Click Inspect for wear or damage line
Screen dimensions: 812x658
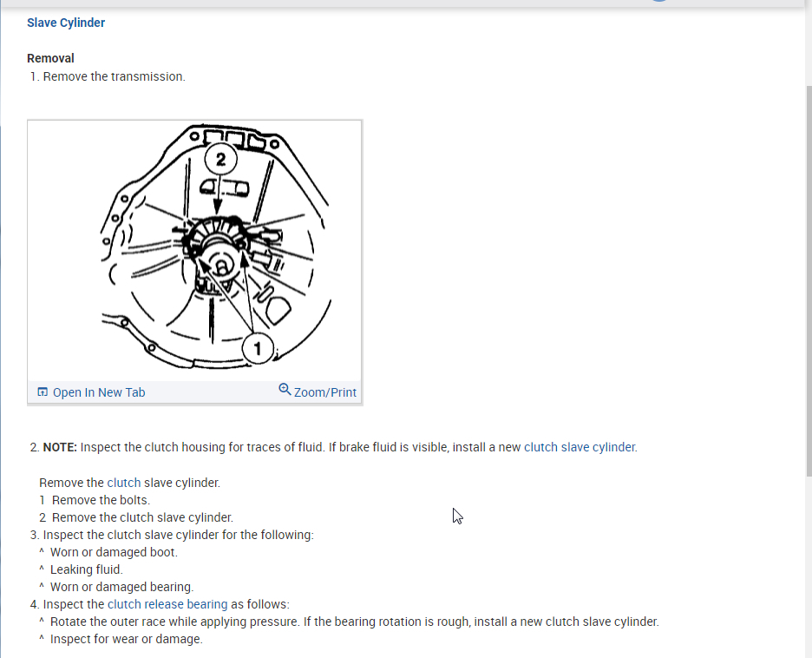click(127, 640)
